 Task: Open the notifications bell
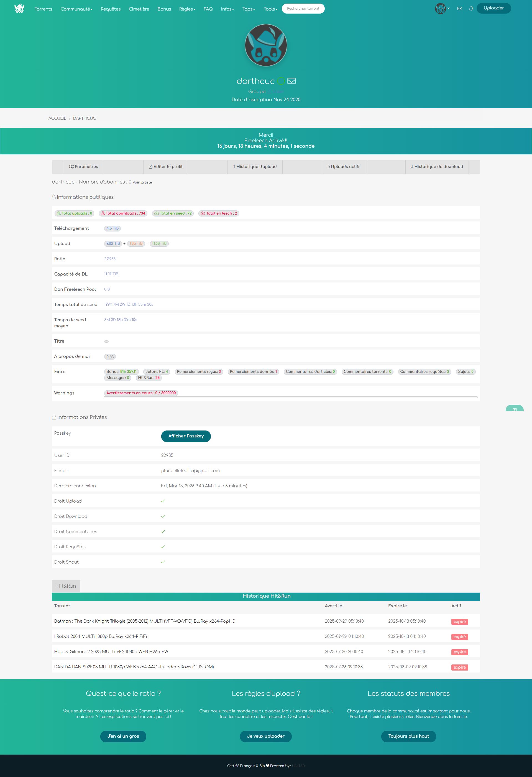coord(471,8)
